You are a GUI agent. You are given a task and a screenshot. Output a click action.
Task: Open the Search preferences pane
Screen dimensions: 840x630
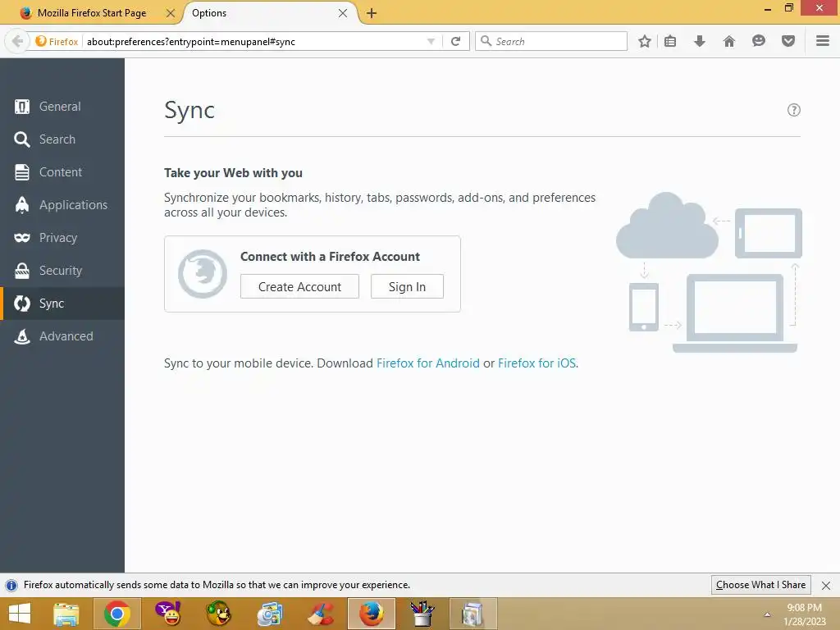click(x=62, y=139)
